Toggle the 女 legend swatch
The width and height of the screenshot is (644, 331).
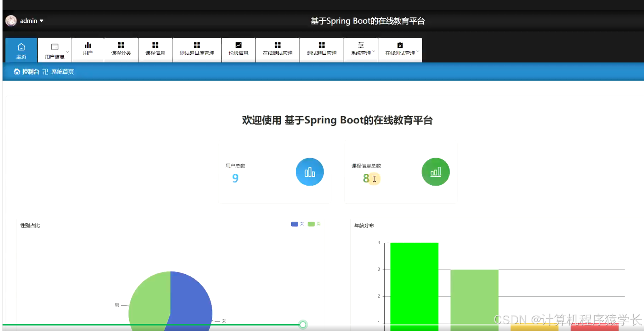click(x=294, y=224)
